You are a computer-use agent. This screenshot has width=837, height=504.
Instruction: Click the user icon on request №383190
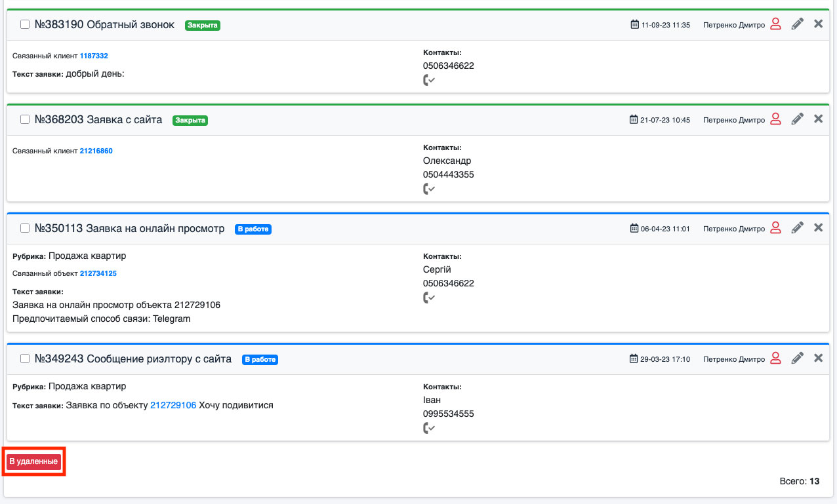(775, 25)
